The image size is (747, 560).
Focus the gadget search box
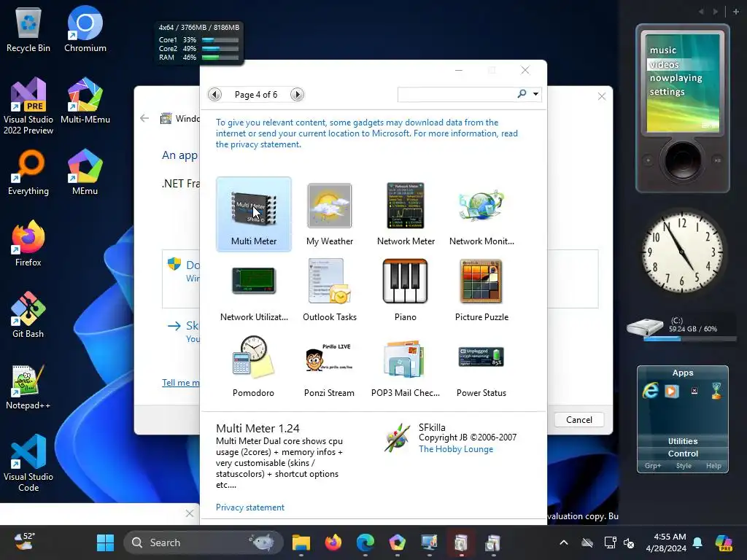point(457,94)
